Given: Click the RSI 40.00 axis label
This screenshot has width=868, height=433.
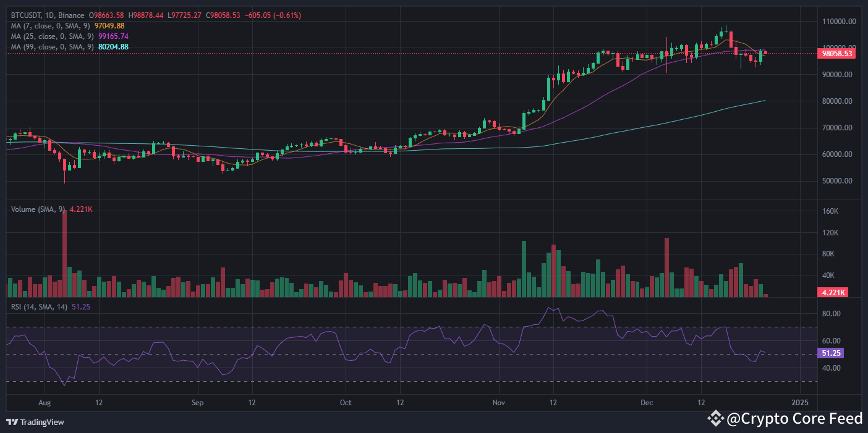Looking at the screenshot, I should tap(830, 368).
